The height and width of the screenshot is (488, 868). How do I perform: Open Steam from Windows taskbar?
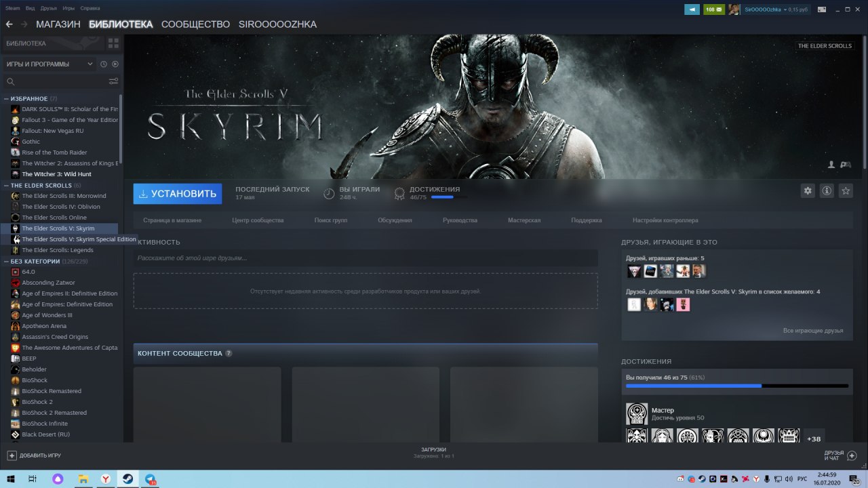pyautogui.click(x=127, y=479)
